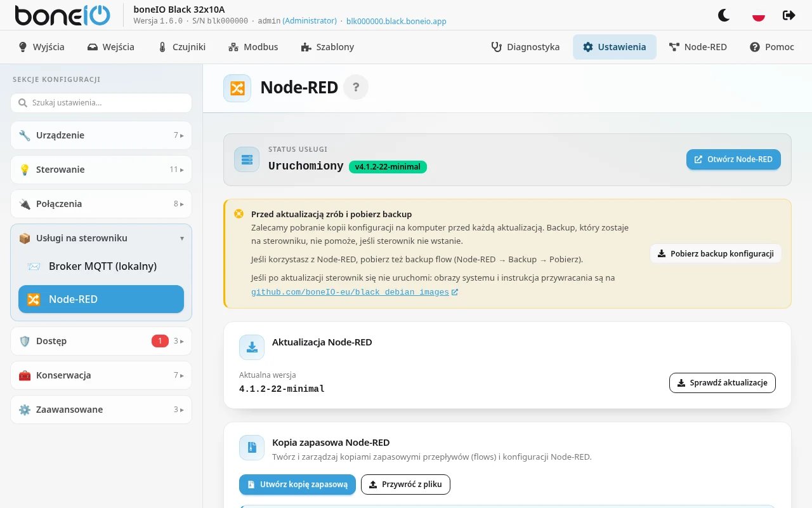Open the Wejścia tab

[111, 47]
